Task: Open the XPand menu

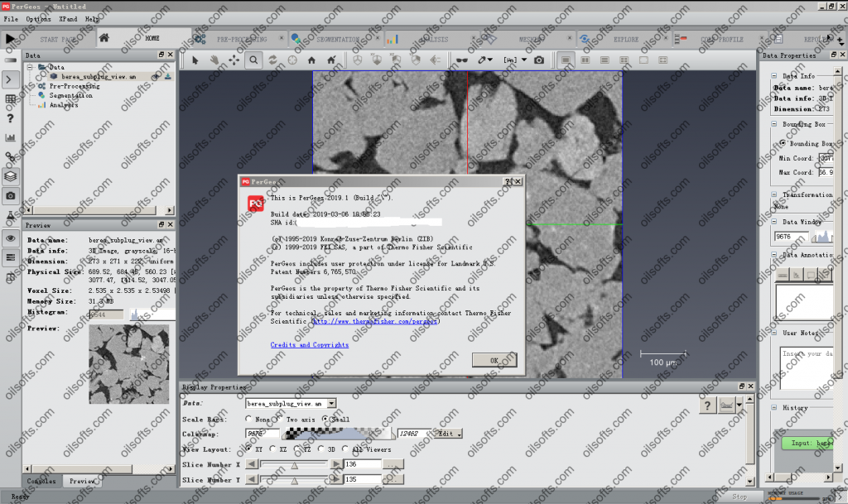Action: pyautogui.click(x=68, y=19)
